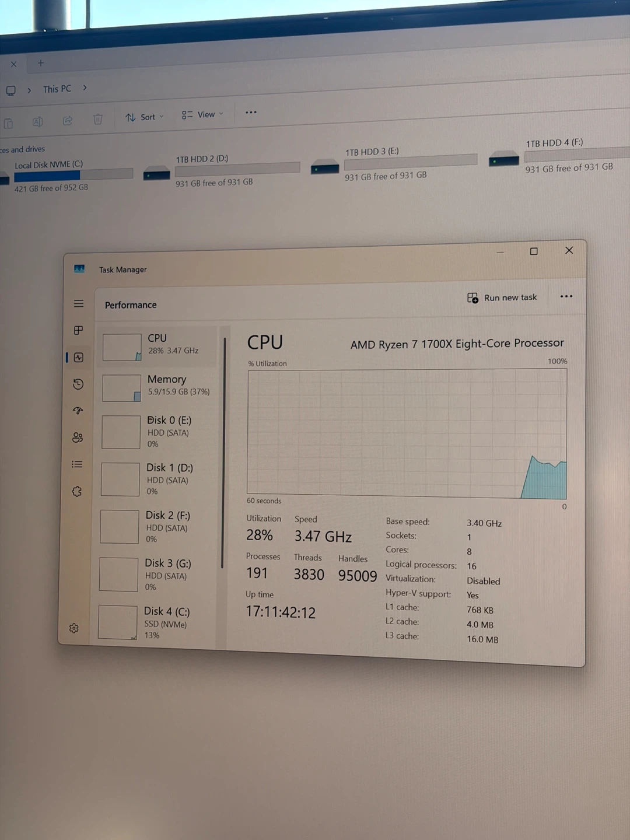Expand the chevron before This PC breadcrumb
This screenshot has width=630, height=840.
click(x=29, y=90)
